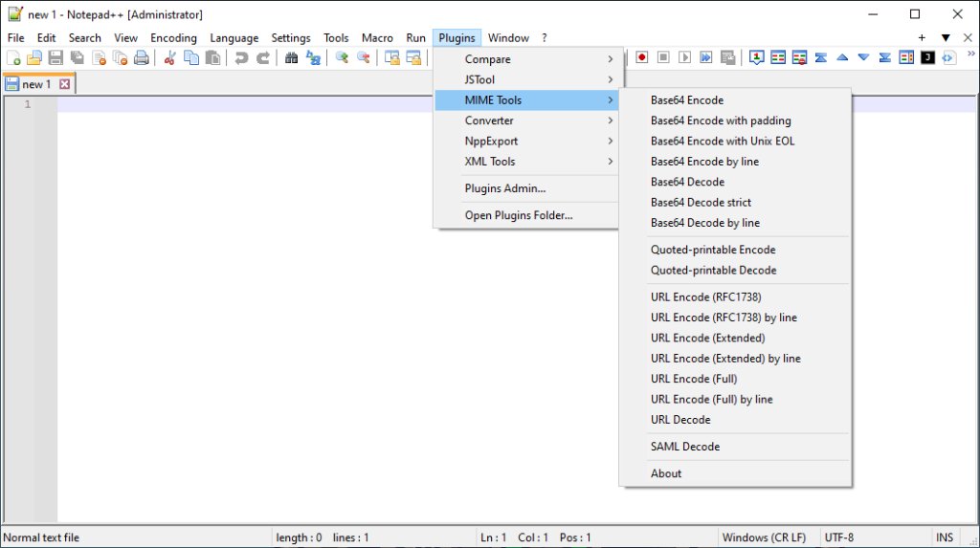Click Compare plugin Set as First icon
This screenshot has width=980, height=548.
(757, 57)
